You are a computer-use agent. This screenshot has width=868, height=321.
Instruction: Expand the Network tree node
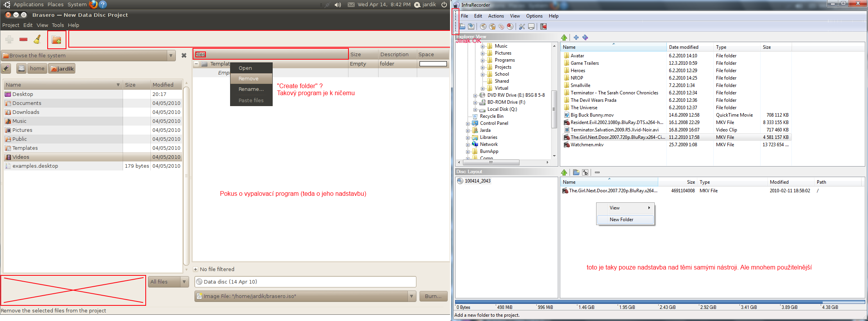tap(468, 145)
